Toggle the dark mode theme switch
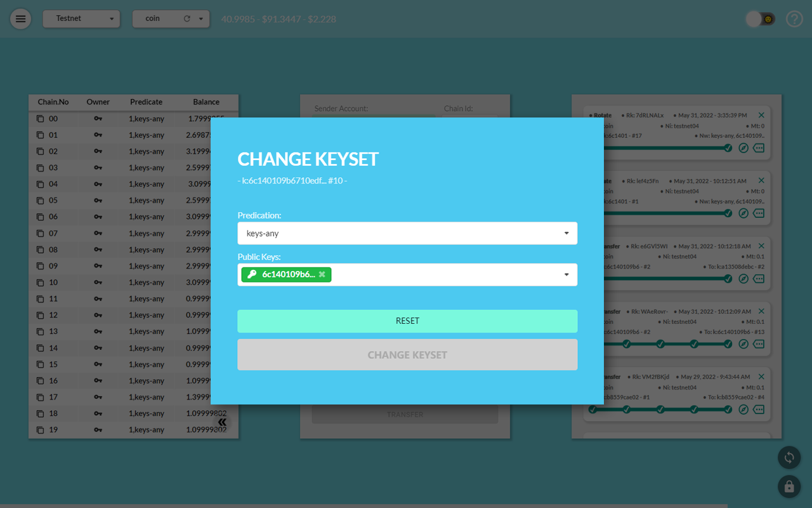 pyautogui.click(x=760, y=19)
